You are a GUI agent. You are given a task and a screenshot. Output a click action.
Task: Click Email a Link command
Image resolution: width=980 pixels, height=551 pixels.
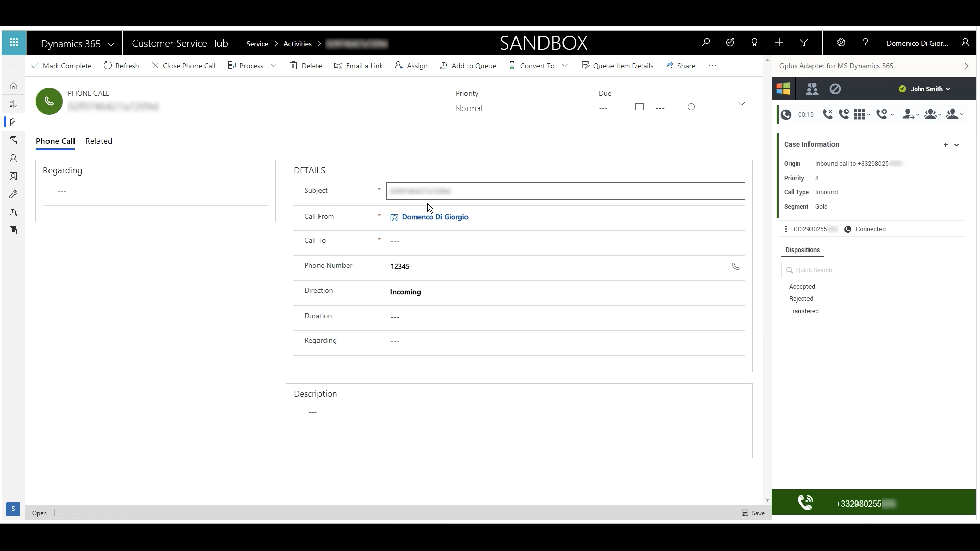point(358,66)
